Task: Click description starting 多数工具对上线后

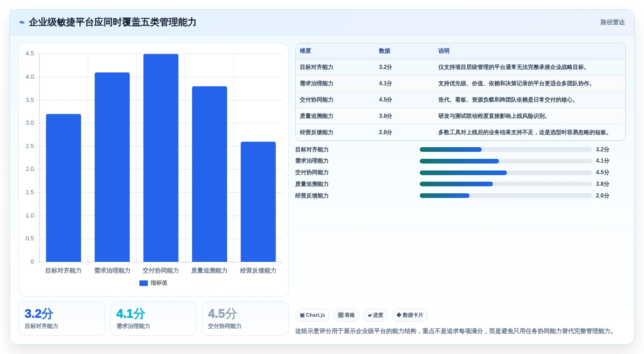Action: [x=525, y=132]
